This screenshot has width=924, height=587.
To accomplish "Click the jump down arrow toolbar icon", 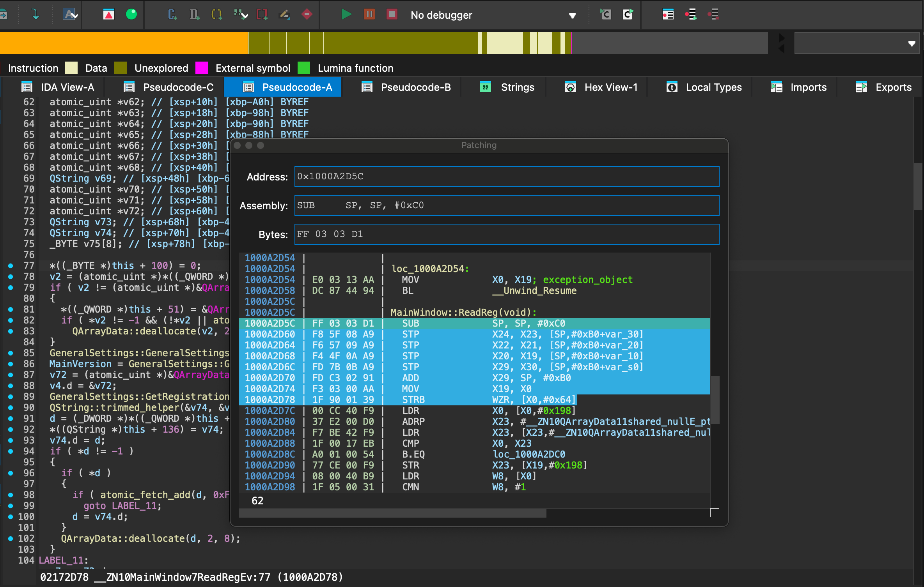I will (35, 15).
